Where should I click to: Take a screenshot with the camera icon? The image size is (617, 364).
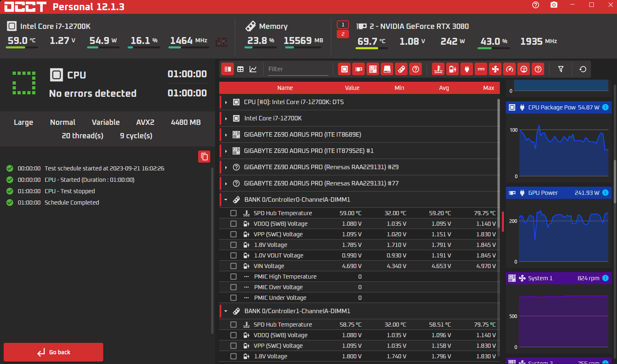coord(554,5)
